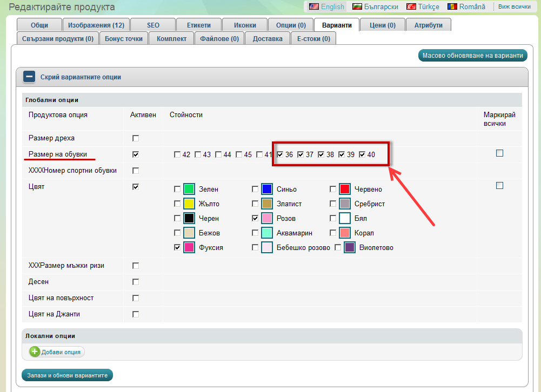Pick the red Червено color swatch
This screenshot has height=392, width=541.
[345, 189]
